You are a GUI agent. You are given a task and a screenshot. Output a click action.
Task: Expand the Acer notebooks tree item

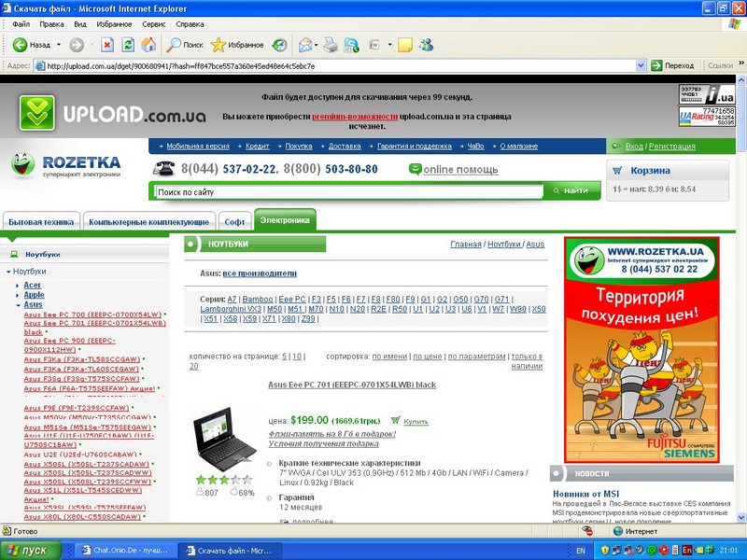(x=18, y=286)
